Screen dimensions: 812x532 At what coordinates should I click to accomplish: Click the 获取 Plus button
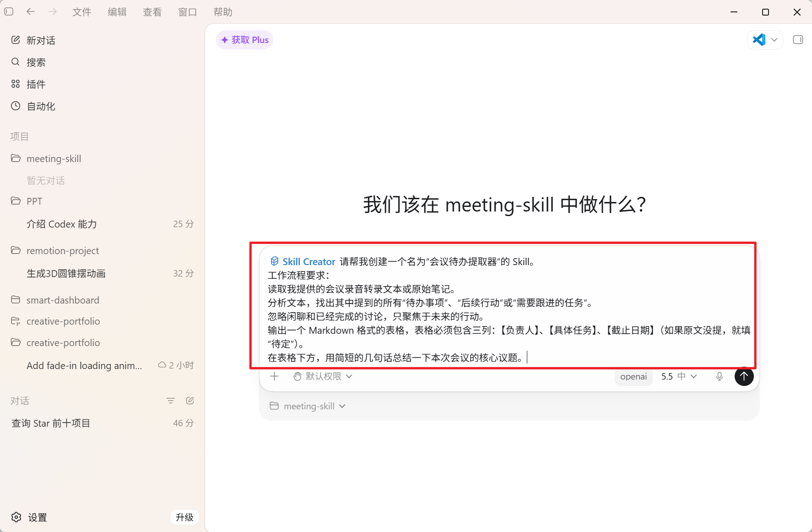click(245, 40)
